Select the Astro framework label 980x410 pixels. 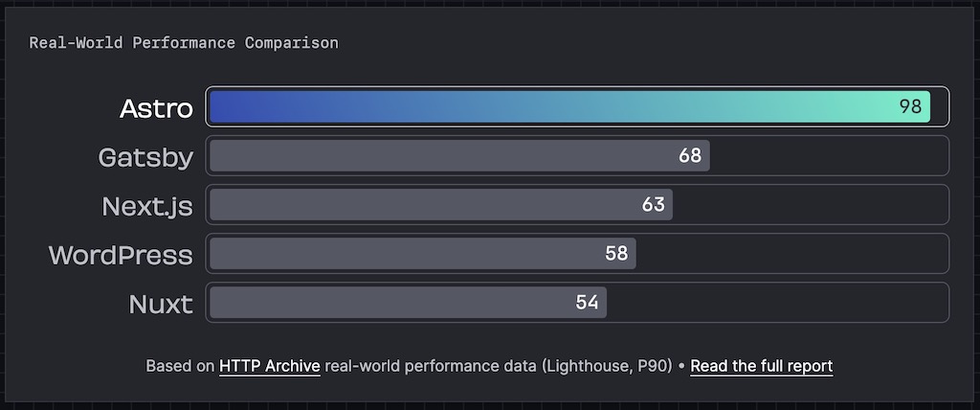[x=156, y=108]
